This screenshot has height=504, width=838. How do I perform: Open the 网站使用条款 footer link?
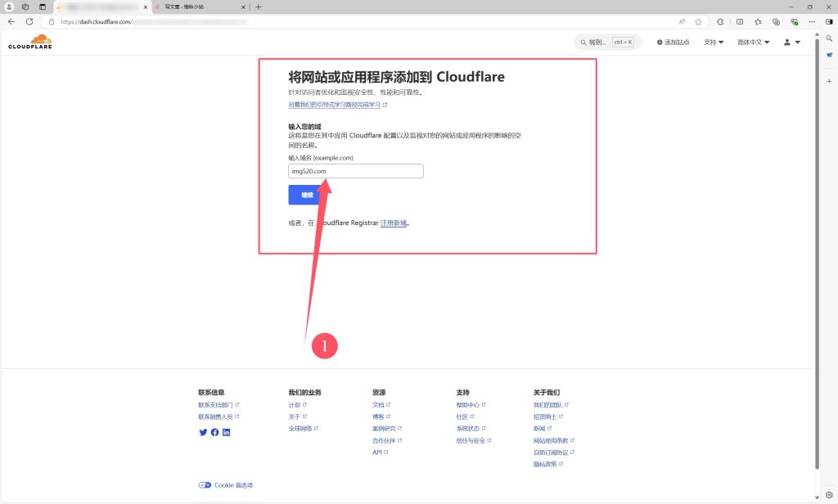point(554,441)
